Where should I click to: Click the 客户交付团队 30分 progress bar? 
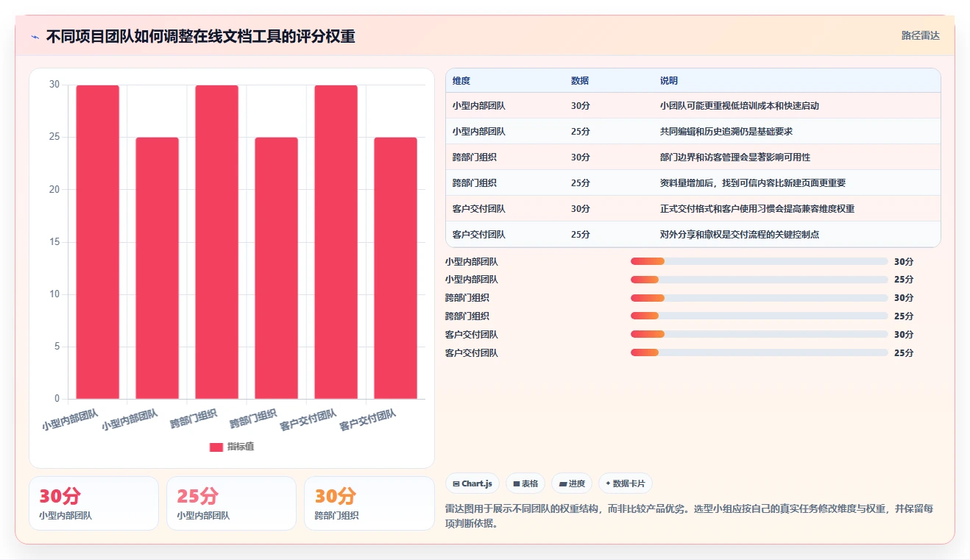point(759,335)
